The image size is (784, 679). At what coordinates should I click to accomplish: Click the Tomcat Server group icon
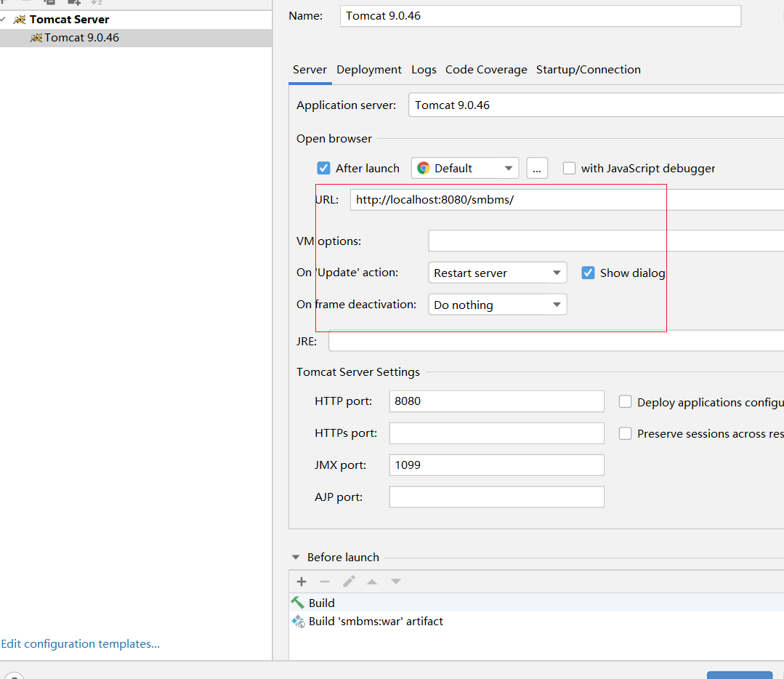point(20,20)
